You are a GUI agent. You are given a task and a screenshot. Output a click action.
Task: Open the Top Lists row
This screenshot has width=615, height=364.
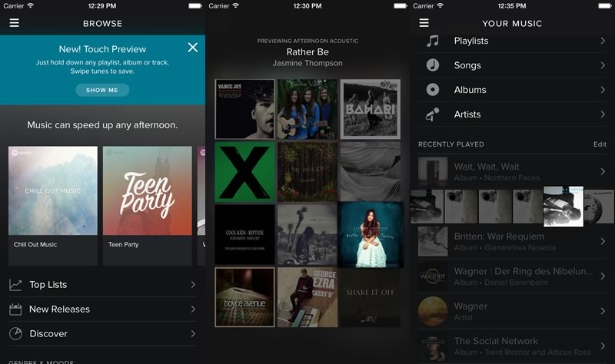(x=102, y=285)
